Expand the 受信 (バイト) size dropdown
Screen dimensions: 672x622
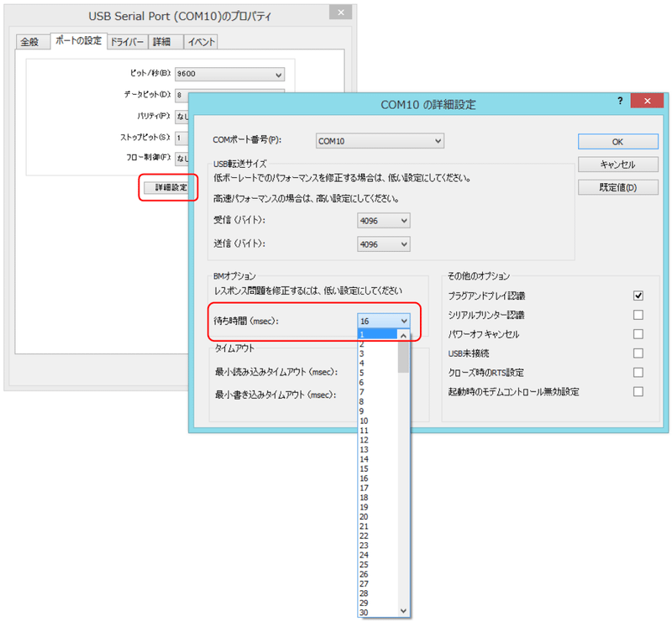[x=384, y=220]
